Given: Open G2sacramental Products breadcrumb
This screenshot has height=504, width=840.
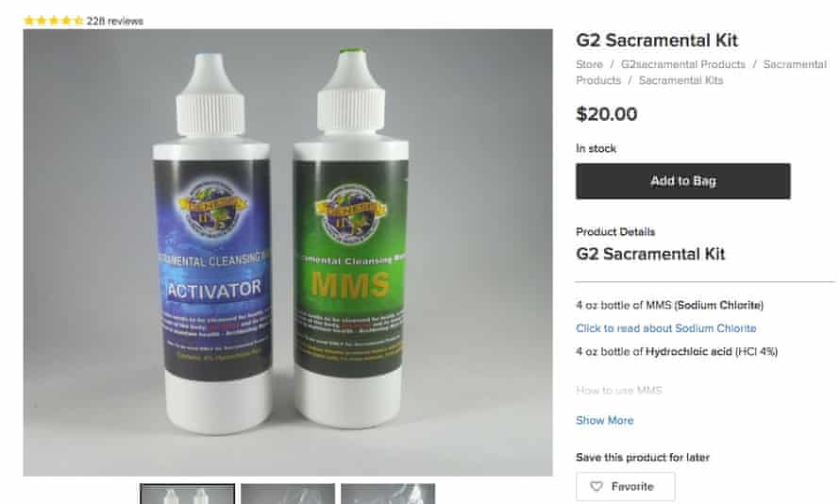Looking at the screenshot, I should pyautogui.click(x=683, y=64).
